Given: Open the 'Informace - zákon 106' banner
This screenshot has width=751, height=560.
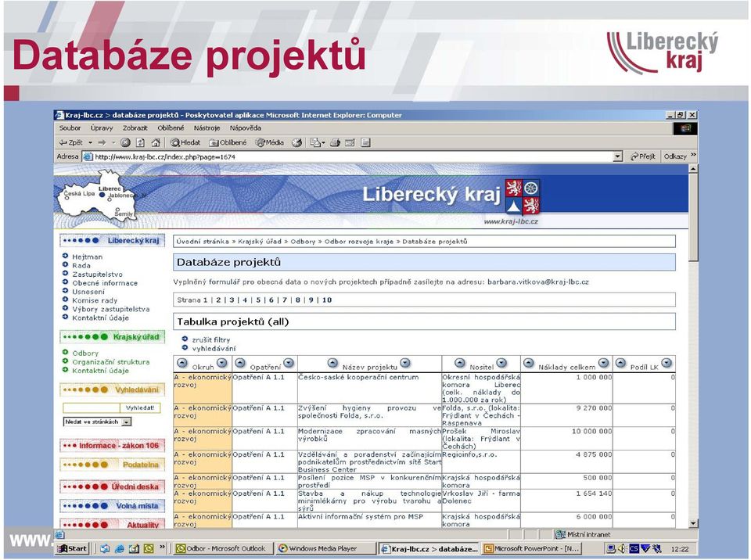Looking at the screenshot, I should [113, 446].
